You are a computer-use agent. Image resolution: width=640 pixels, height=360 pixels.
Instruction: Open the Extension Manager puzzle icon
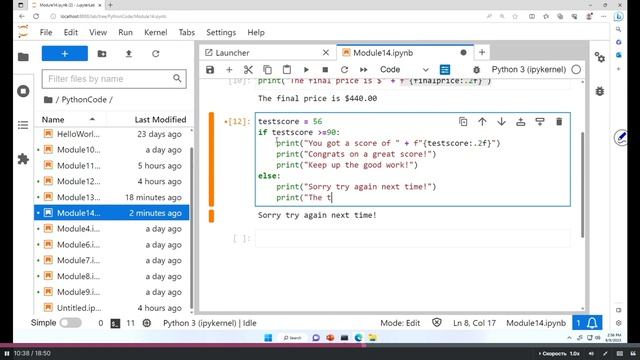point(23,159)
